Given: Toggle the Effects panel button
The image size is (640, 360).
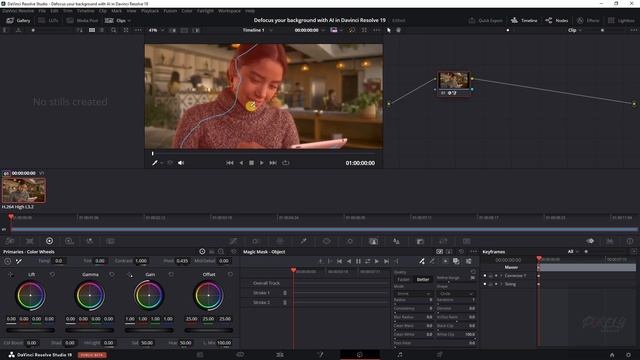Looking at the screenshot, I should [x=588, y=20].
